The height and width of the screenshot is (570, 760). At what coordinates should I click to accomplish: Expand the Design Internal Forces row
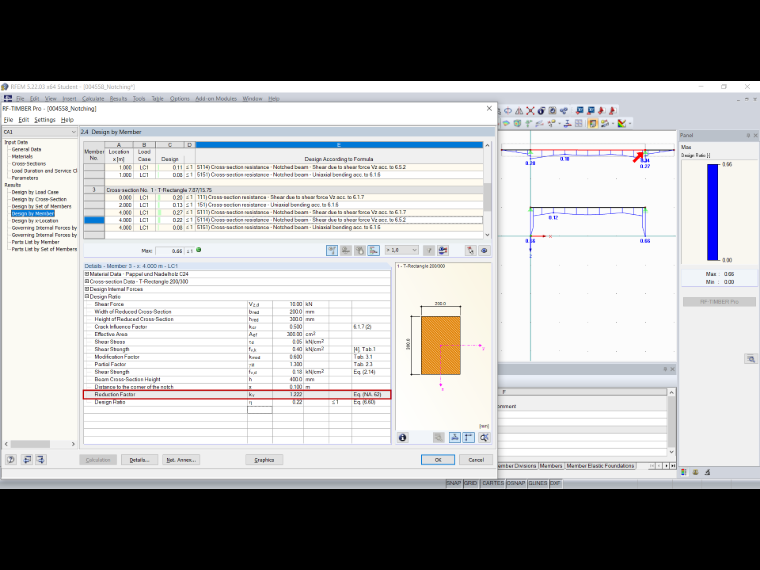pyautogui.click(x=87, y=289)
